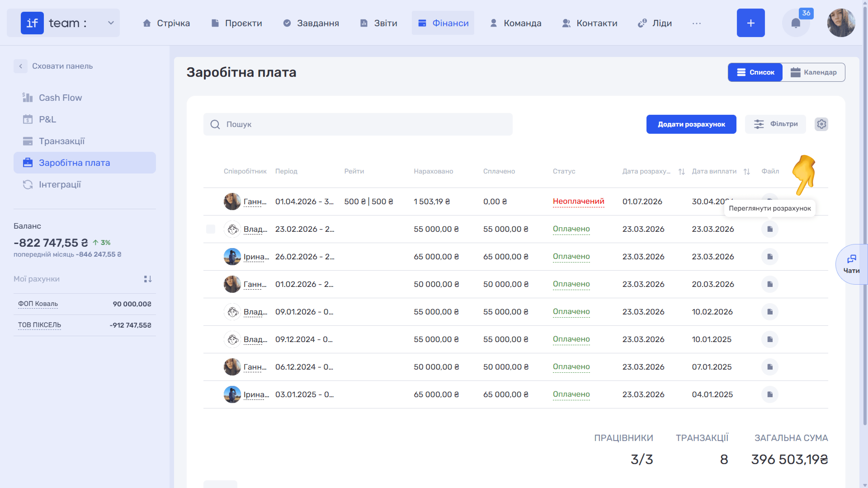Click the Додати розрахунок button
The width and height of the screenshot is (868, 488).
click(x=691, y=124)
